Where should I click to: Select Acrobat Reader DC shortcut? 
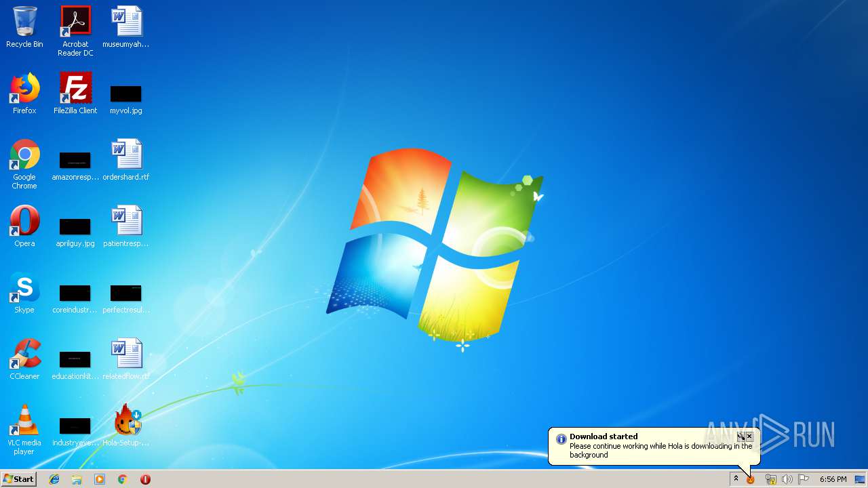(75, 31)
